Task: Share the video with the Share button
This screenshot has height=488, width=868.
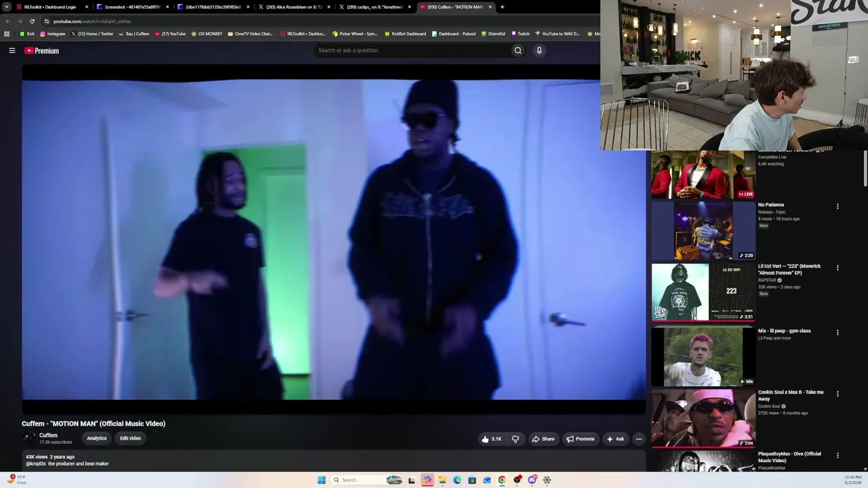Action: coord(543,439)
